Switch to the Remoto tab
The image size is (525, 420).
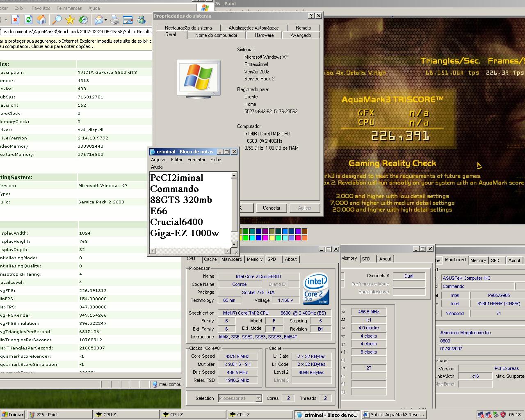[303, 27]
